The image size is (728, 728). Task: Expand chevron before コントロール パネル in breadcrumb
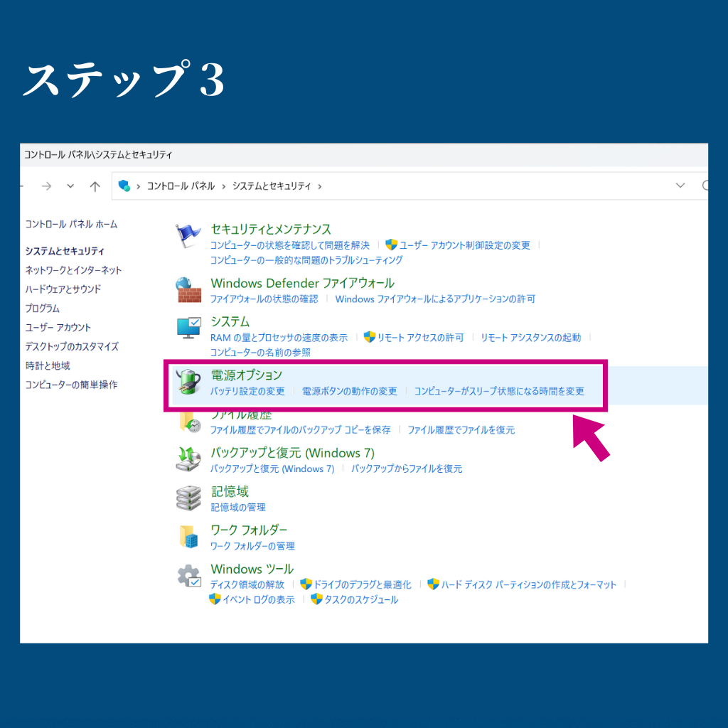(138, 187)
